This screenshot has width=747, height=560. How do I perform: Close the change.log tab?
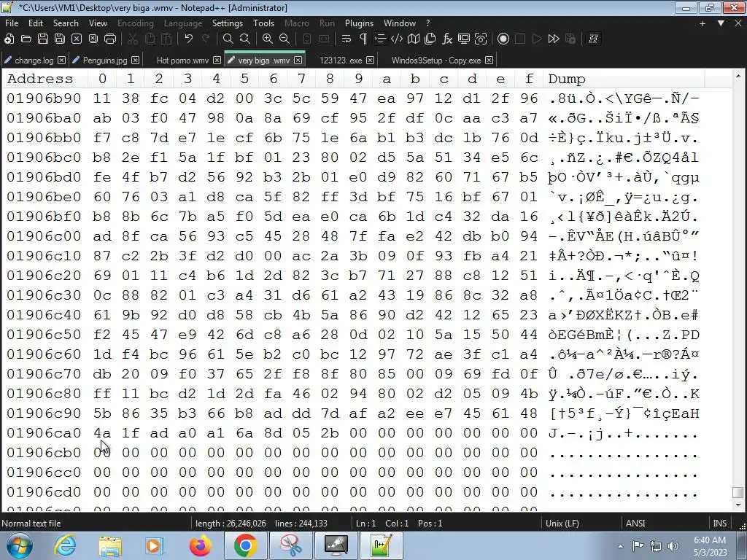coord(61,61)
